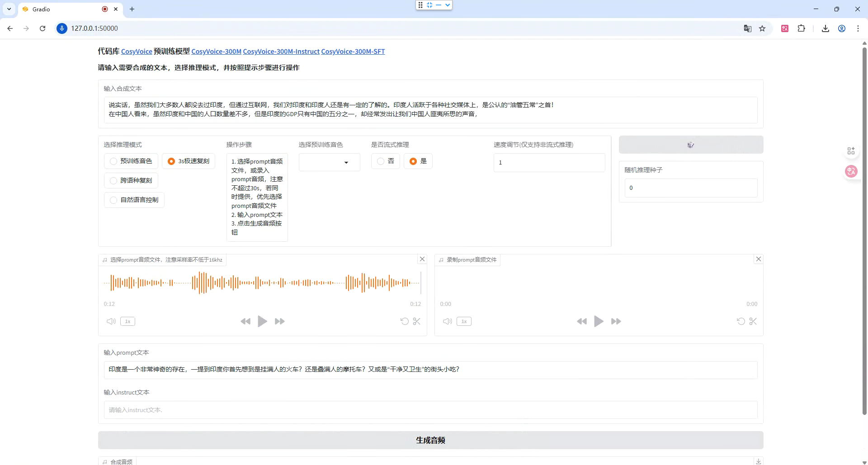Play the uploaded prompt audio
This screenshot has height=465, width=868.
coord(262,321)
